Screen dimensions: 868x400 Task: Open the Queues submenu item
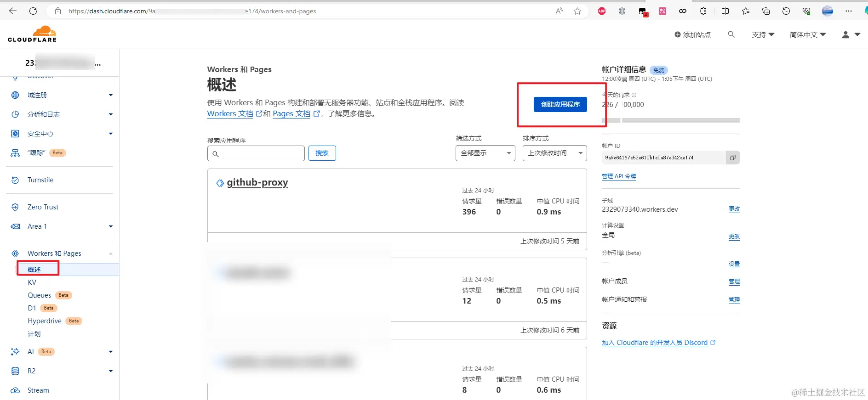39,295
